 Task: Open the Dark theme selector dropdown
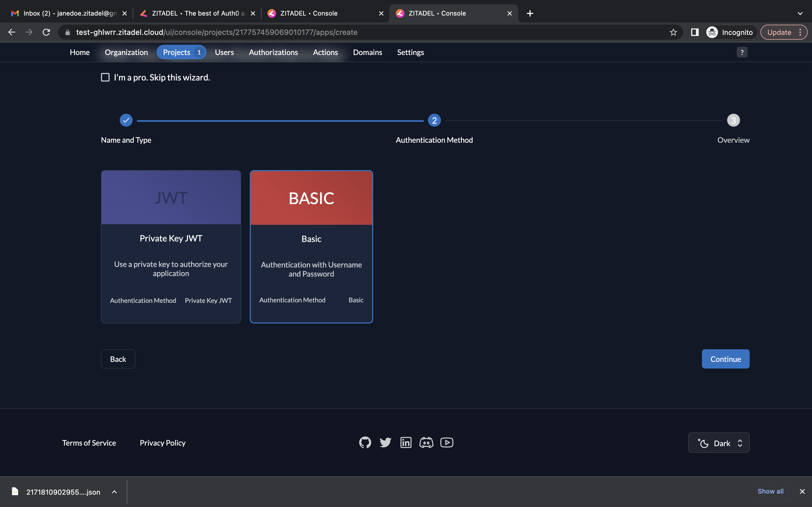[719, 443]
